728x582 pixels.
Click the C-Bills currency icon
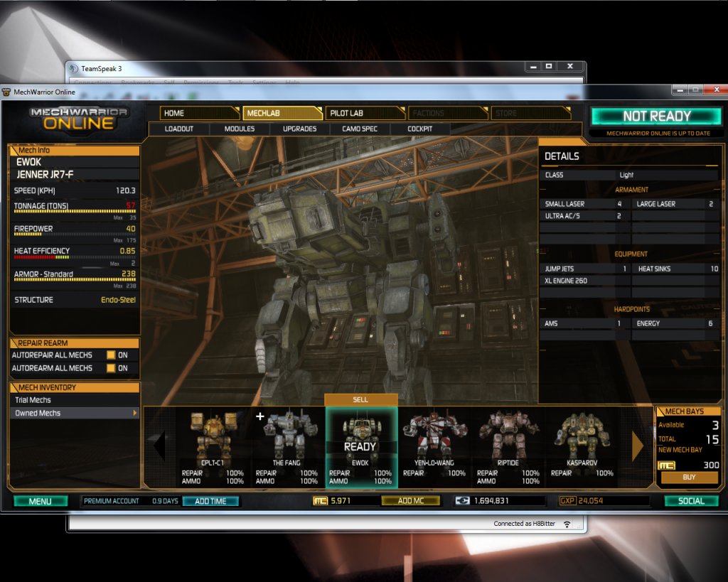462,501
